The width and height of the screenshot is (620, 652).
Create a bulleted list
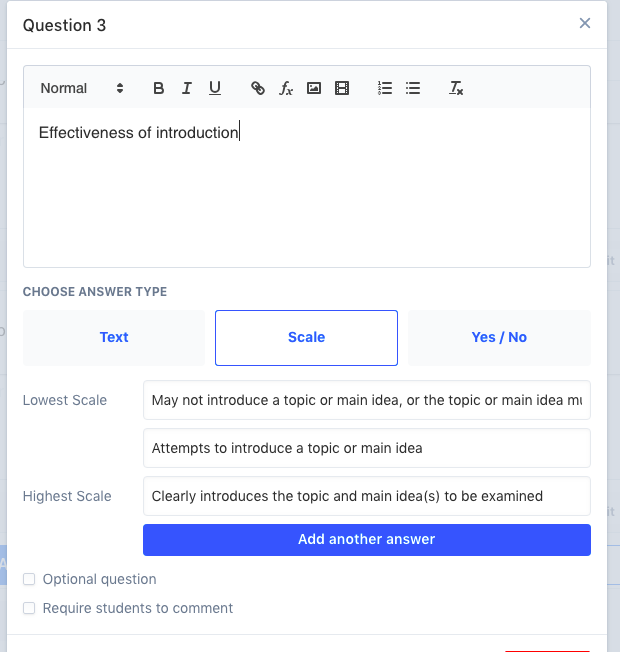413,88
